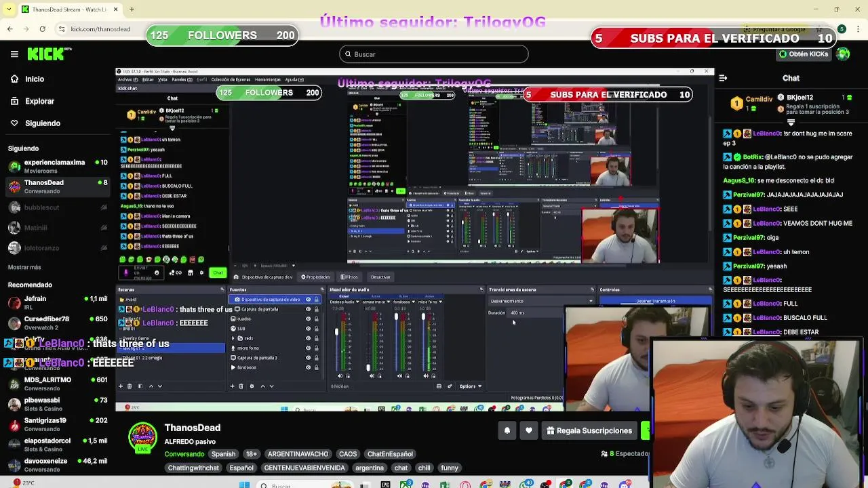Click Obtén KICKs button

[x=804, y=54]
